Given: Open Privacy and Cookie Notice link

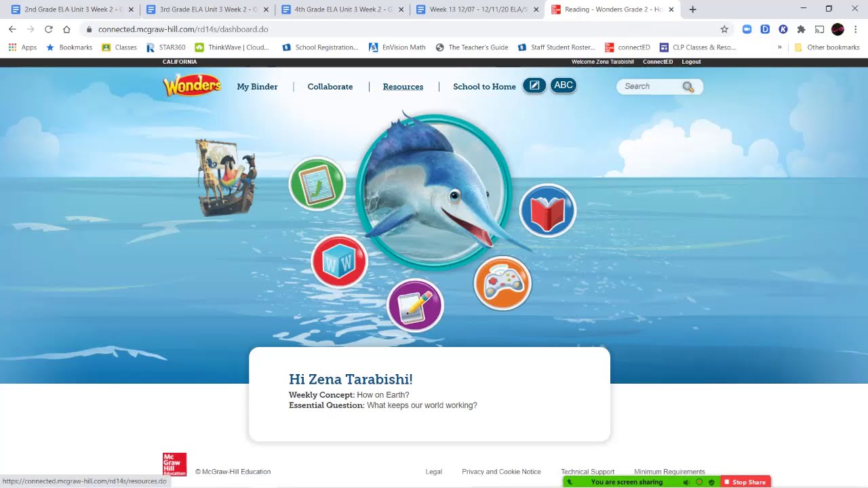Looking at the screenshot, I should pos(501,472).
